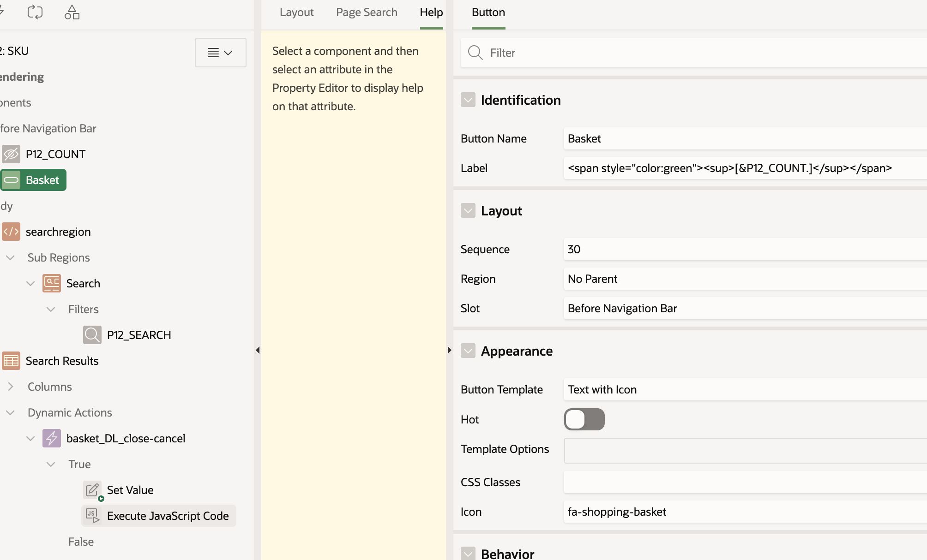
Task: Expand the Columns tree node
Action: point(10,387)
